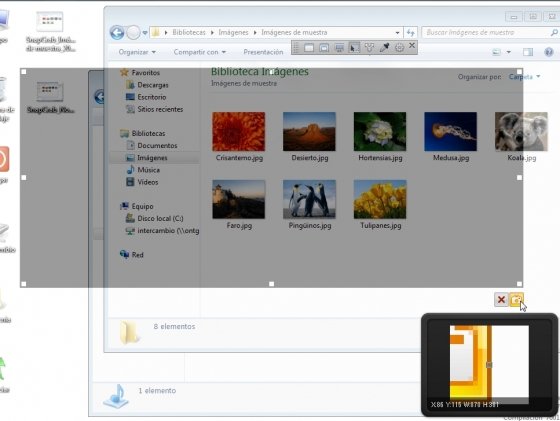Click the search magnifier icon
This screenshot has width=560, height=421.
(x=554, y=32)
